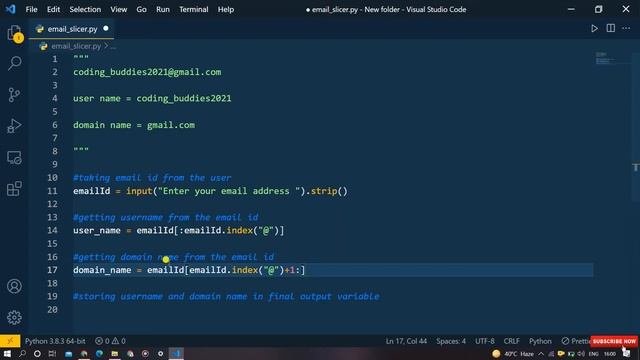Click line number 11 in the gutter
The width and height of the screenshot is (640, 360).
click(x=52, y=191)
